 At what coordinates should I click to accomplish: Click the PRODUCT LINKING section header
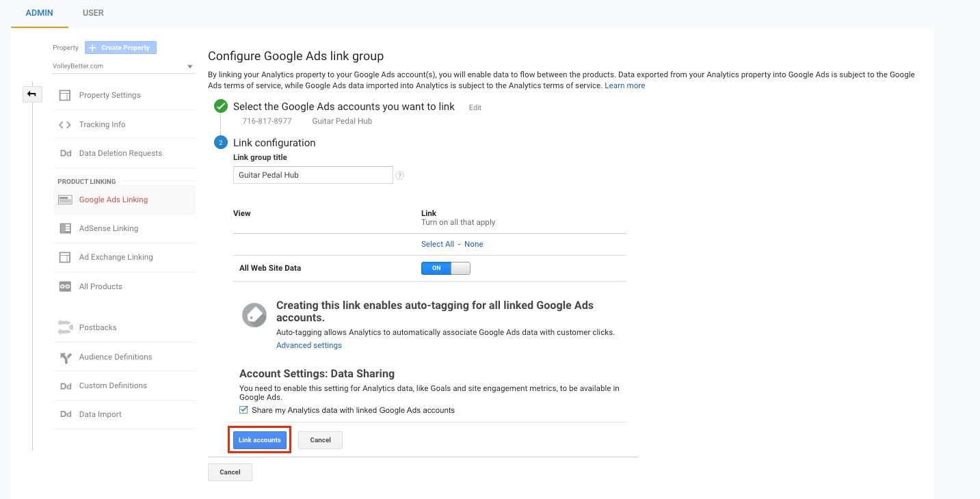tap(87, 182)
